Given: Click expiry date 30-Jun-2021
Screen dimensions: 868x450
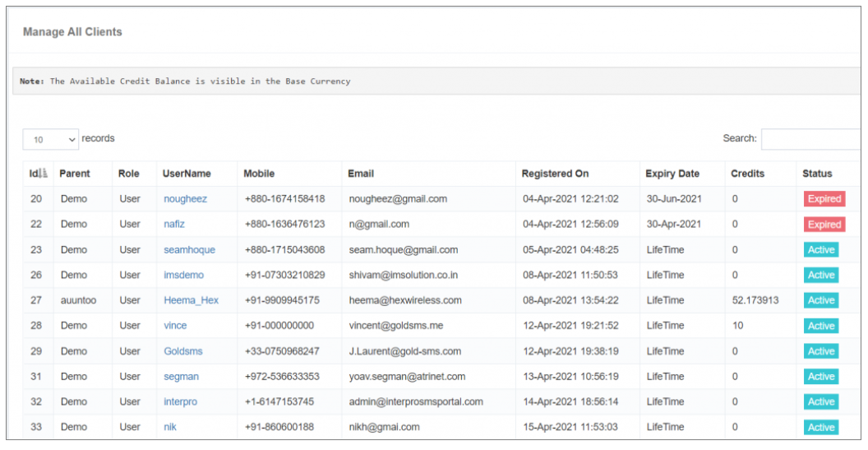Looking at the screenshot, I should point(674,199).
